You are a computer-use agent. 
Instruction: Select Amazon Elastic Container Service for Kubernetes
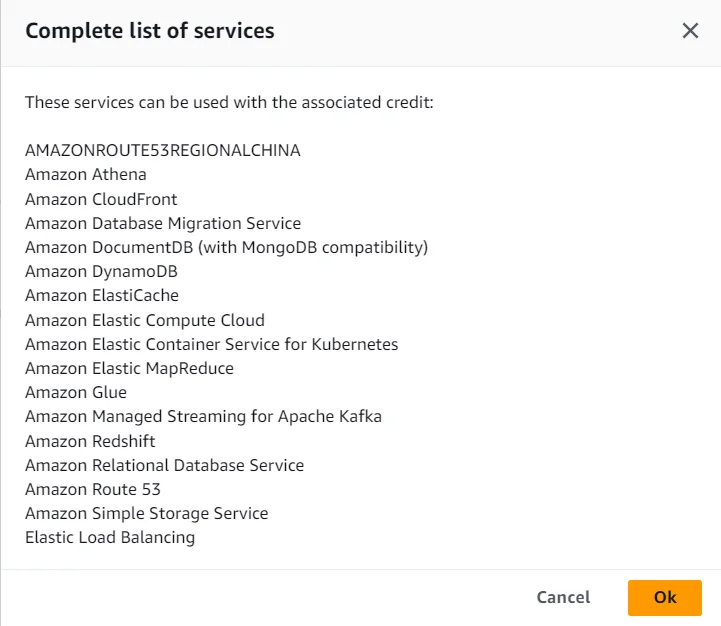pyautogui.click(x=212, y=344)
